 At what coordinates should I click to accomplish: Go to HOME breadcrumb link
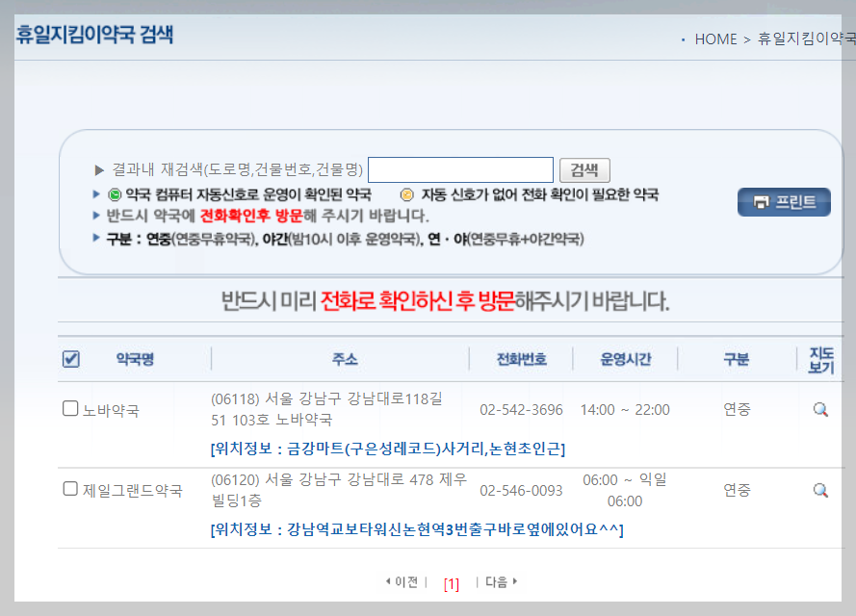(715, 39)
